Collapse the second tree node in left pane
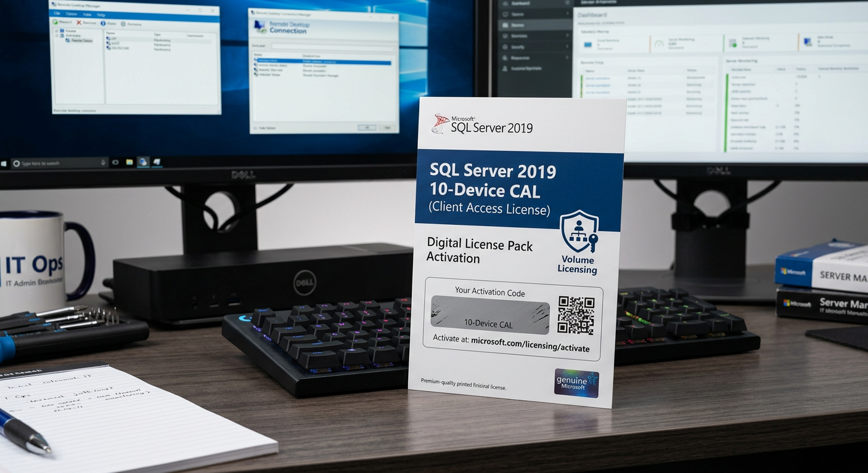This screenshot has width=868, height=473. tap(56, 36)
